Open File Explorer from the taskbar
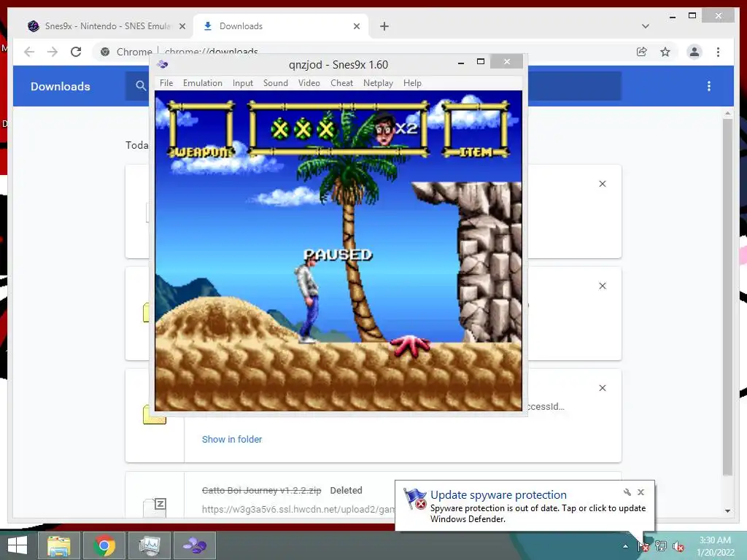Screen dimensions: 747x560 click(x=58, y=545)
